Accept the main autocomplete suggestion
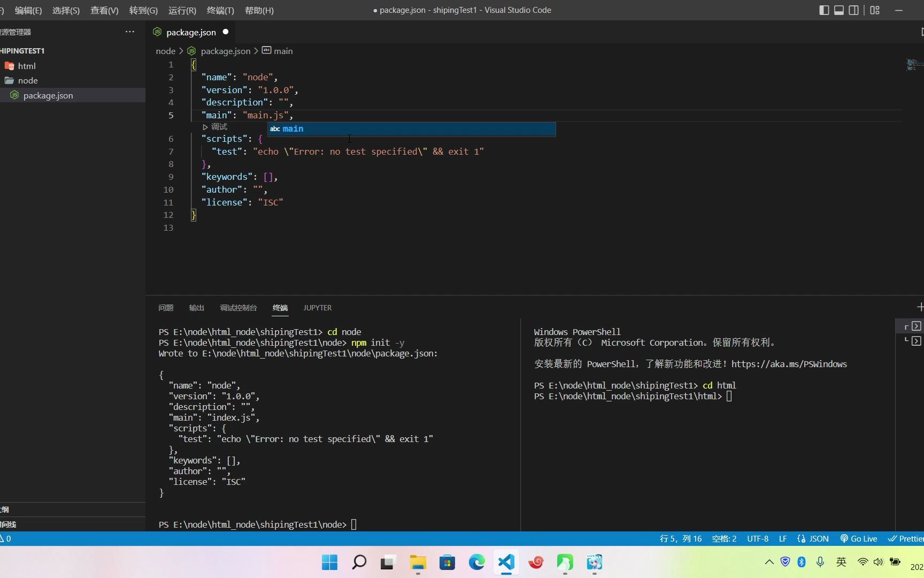 pyautogui.click(x=412, y=129)
